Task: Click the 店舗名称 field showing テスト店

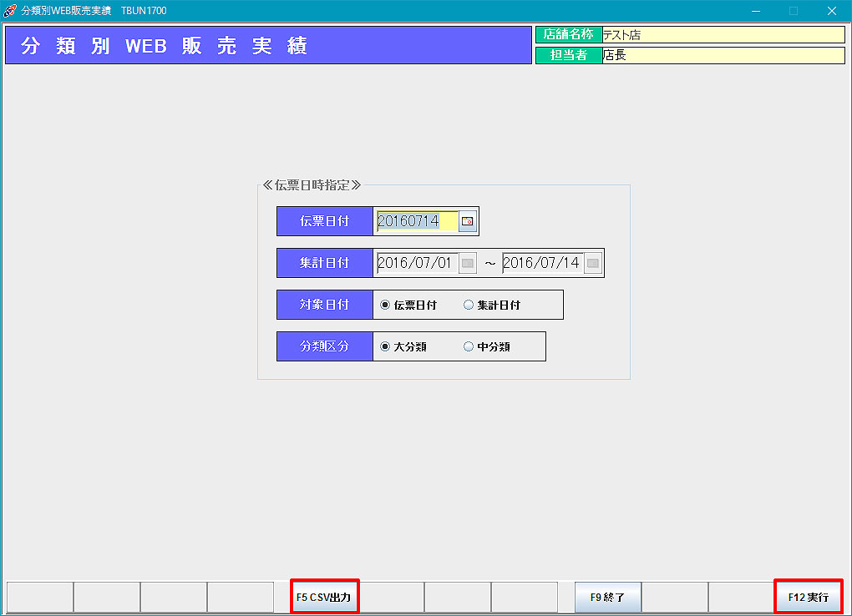Action: pyautogui.click(x=723, y=35)
